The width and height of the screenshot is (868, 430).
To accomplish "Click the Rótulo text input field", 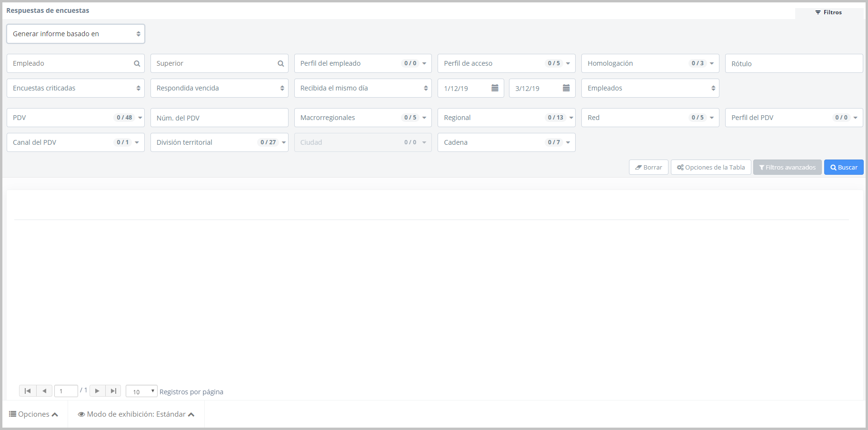I will (794, 63).
